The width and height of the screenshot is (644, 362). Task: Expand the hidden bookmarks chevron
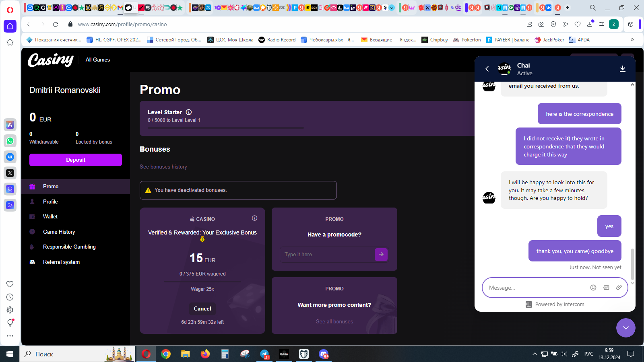pyautogui.click(x=632, y=40)
